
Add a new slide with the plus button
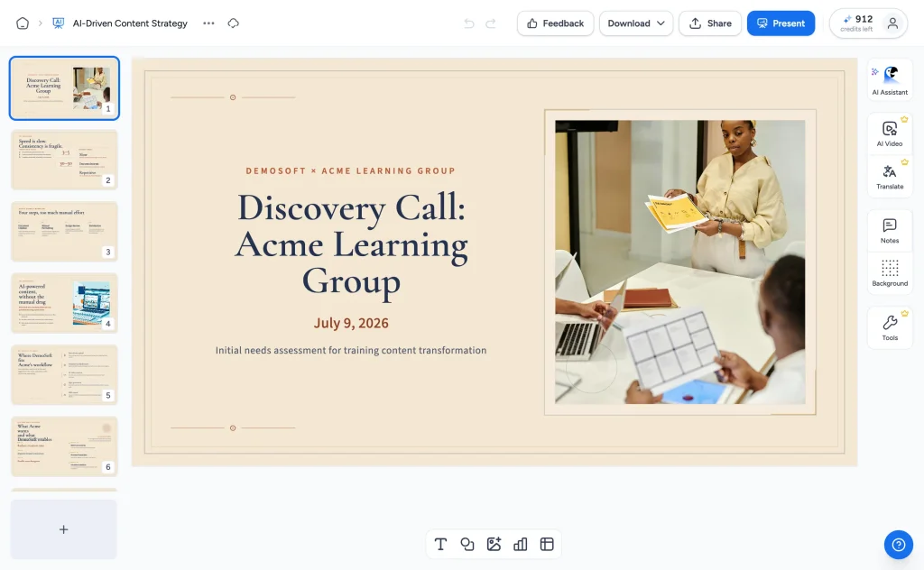(64, 529)
